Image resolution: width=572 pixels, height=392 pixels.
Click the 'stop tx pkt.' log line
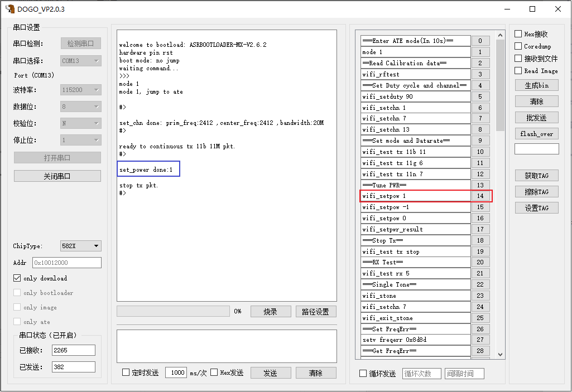coord(138,185)
